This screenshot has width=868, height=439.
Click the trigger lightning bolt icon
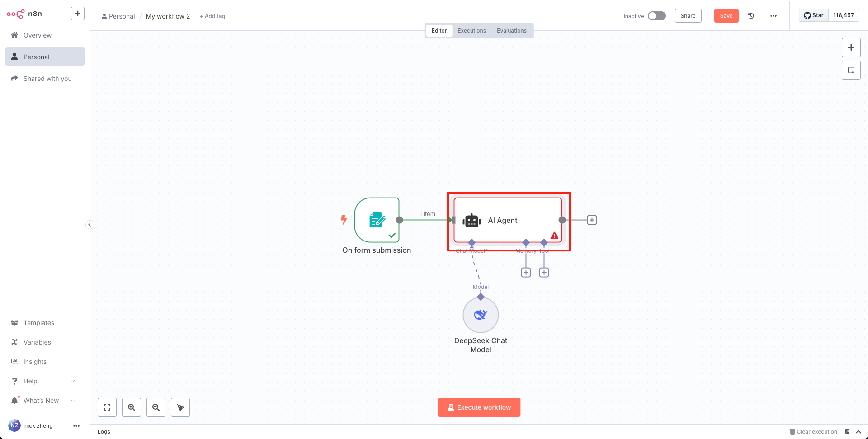click(x=344, y=220)
